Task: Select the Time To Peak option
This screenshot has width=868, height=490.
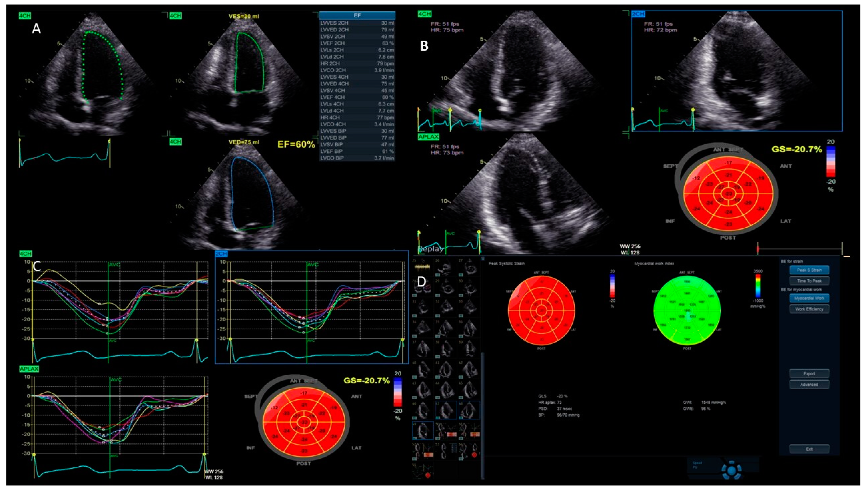Action: (x=809, y=281)
